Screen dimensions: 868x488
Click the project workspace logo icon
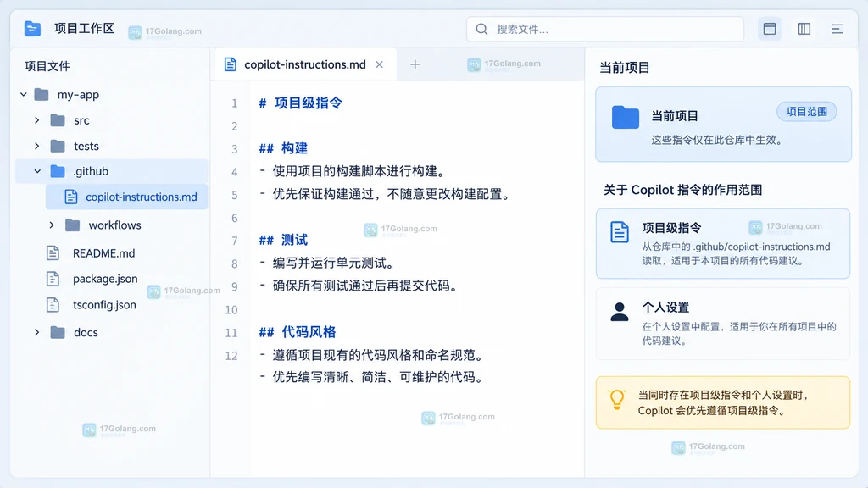pyautogui.click(x=32, y=28)
